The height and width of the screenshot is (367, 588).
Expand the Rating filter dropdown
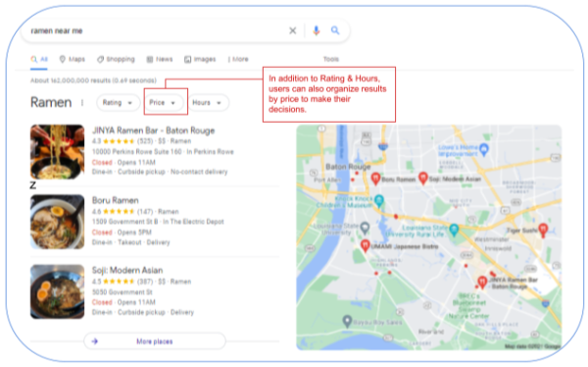[118, 103]
